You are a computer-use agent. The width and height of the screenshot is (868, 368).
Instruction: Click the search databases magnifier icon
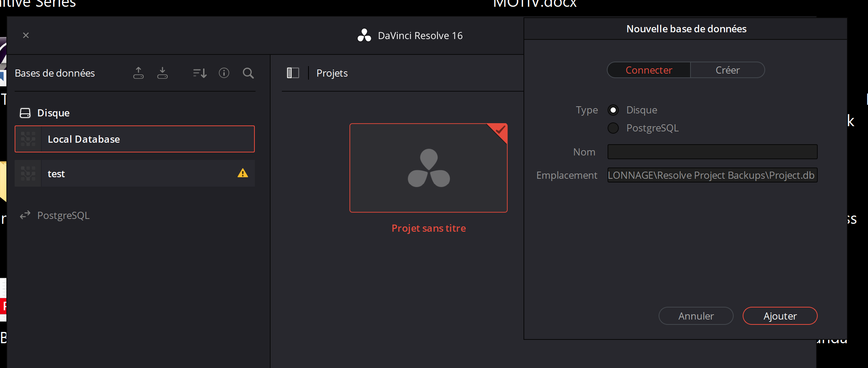pos(248,73)
